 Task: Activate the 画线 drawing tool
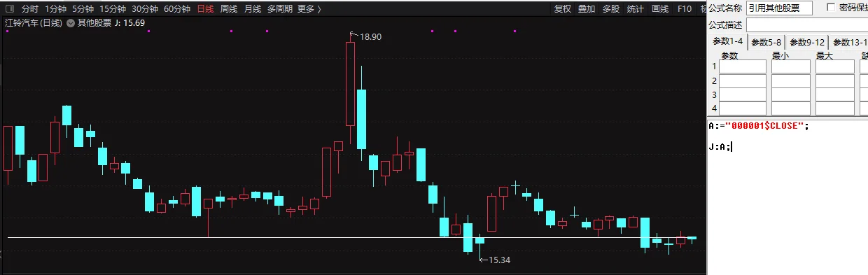click(x=660, y=9)
